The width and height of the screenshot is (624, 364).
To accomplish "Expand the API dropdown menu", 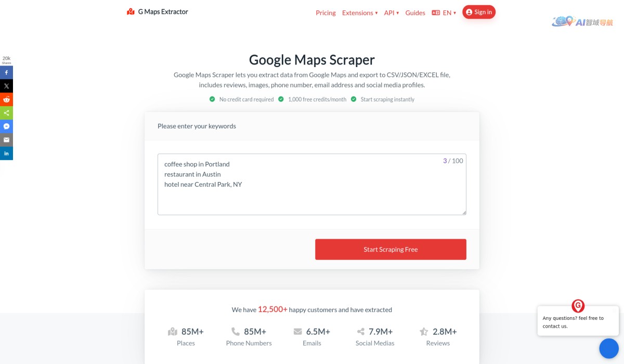I will pyautogui.click(x=392, y=12).
